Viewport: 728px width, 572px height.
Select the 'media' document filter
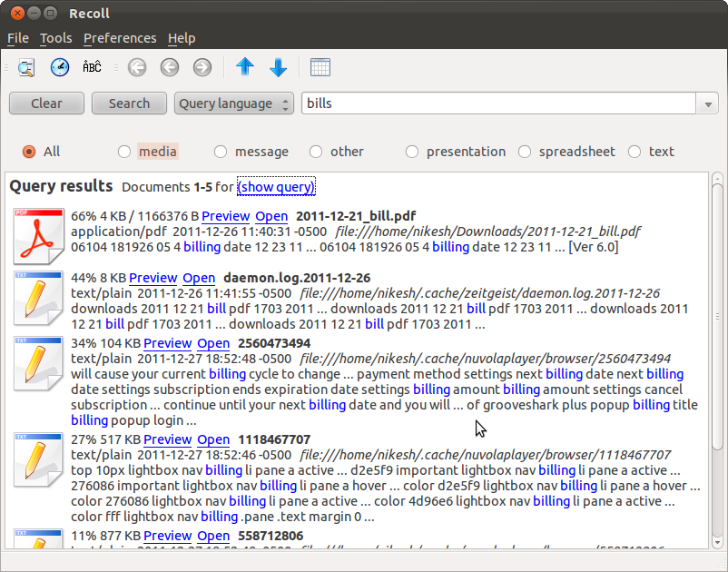tap(123, 152)
